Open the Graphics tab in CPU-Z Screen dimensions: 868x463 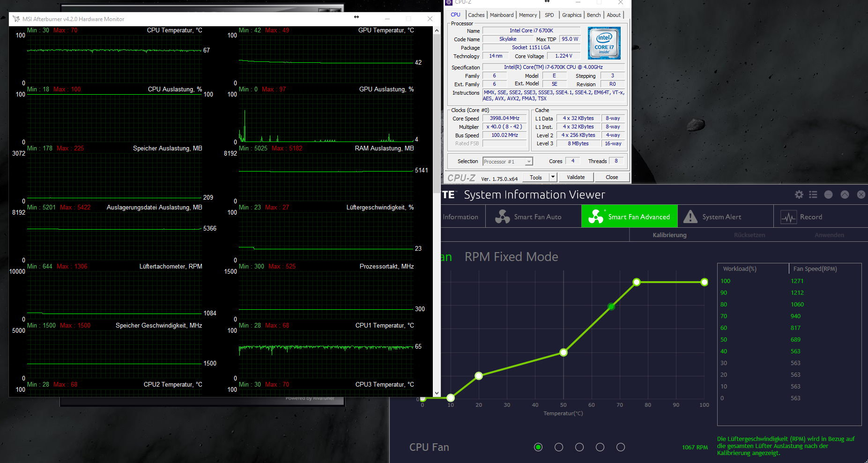(572, 15)
